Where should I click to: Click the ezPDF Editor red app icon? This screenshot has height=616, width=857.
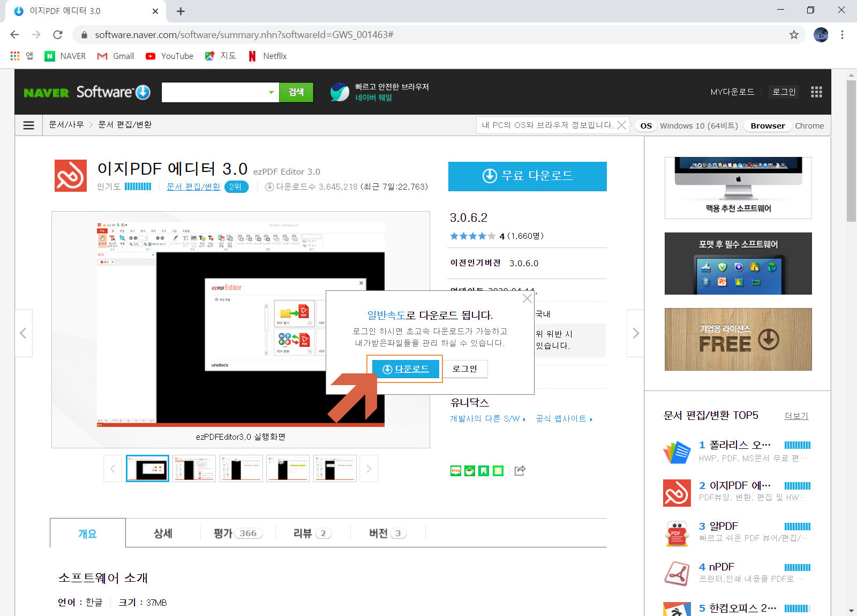tap(71, 176)
